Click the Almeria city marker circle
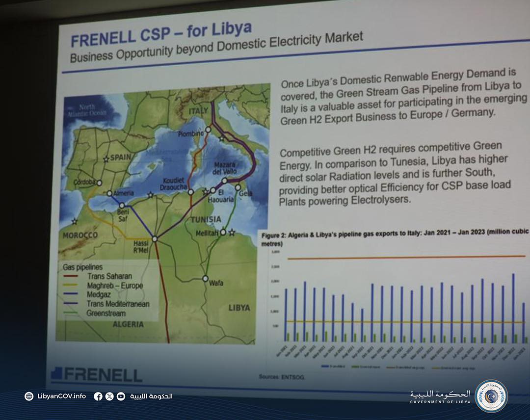This screenshot has width=530, height=420. click(109, 193)
